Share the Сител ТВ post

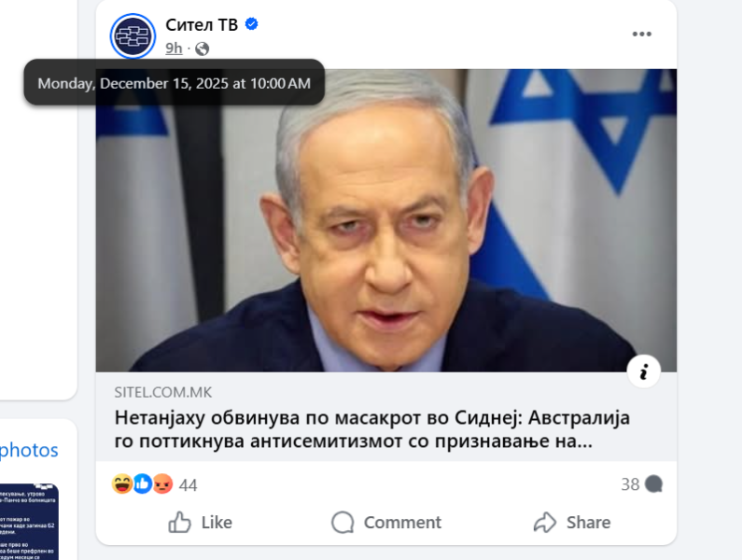(572, 522)
